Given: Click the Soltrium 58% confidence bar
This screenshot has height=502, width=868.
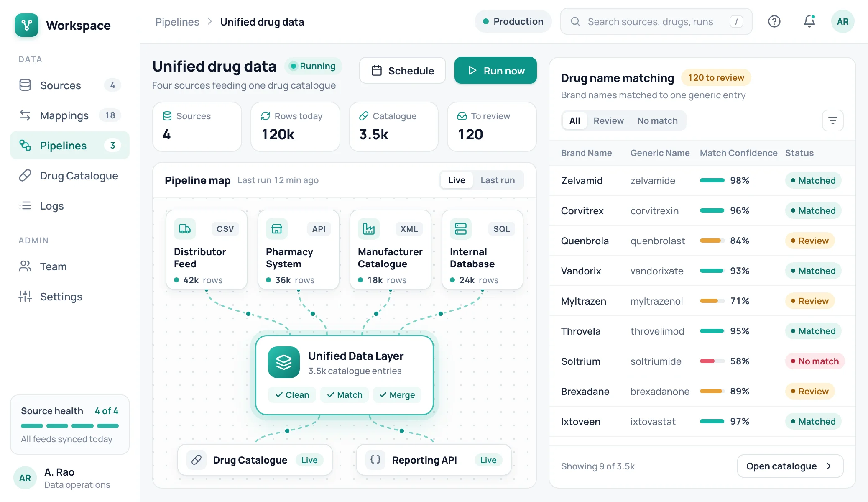Looking at the screenshot, I should pos(712,361).
